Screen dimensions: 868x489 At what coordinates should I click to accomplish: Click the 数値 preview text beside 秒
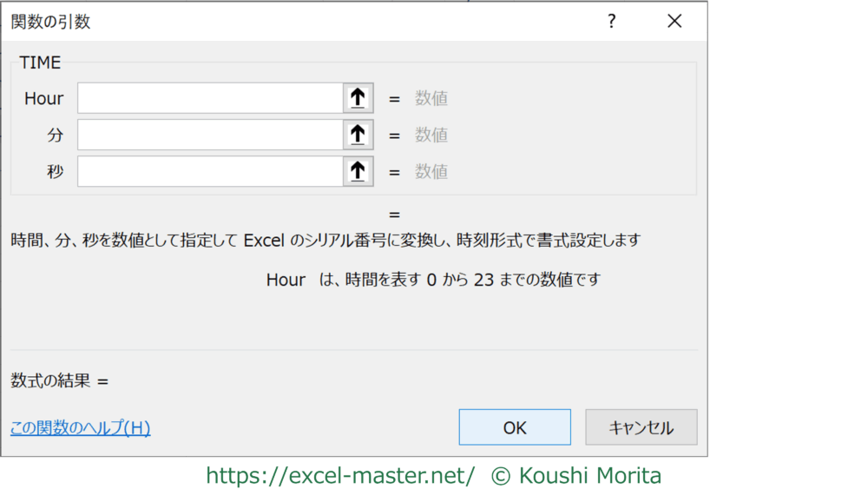(x=431, y=172)
